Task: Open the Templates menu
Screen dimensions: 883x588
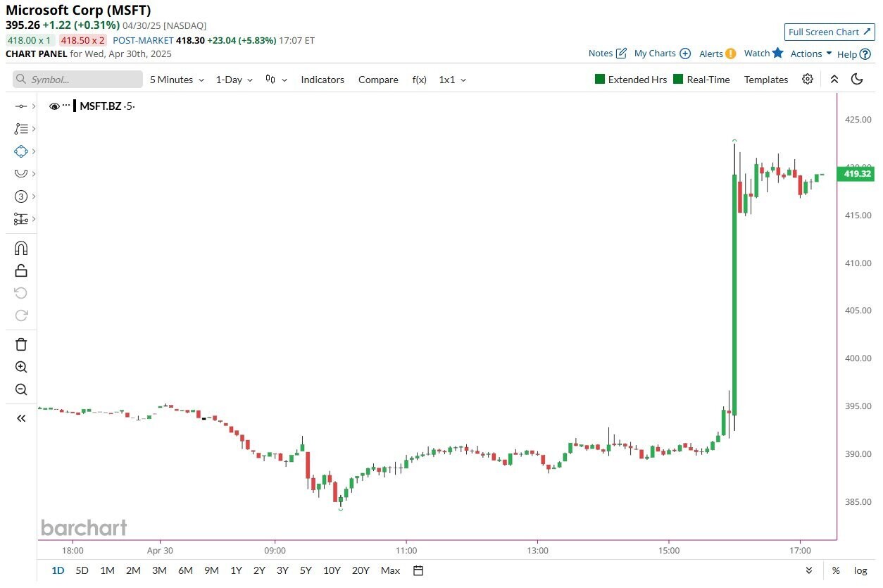Action: pos(766,80)
